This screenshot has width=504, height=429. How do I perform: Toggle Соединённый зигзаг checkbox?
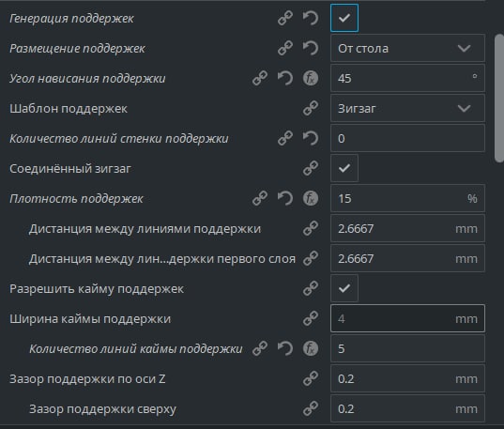pyautogui.click(x=344, y=168)
